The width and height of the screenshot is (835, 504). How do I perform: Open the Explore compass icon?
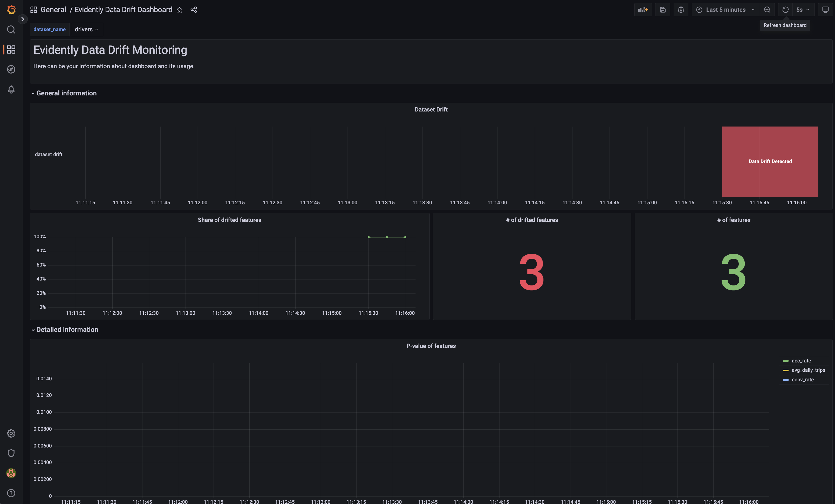[11, 69]
